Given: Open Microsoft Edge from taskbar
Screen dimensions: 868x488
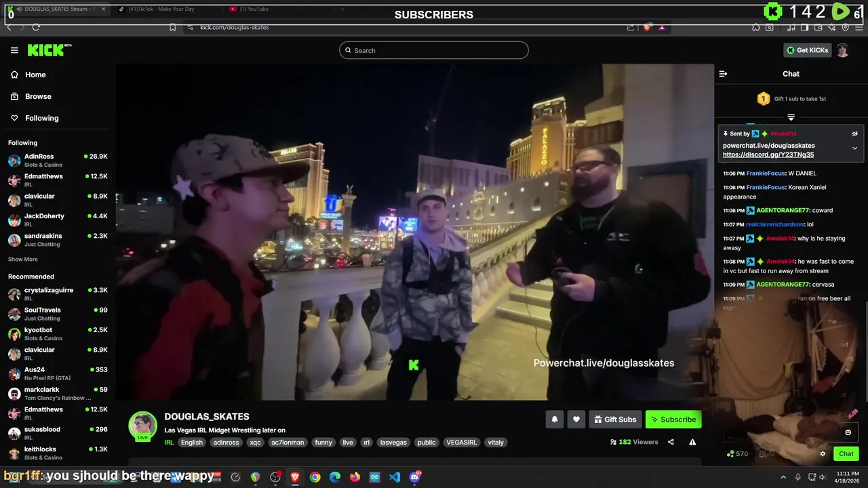Looking at the screenshot, I should tap(335, 477).
